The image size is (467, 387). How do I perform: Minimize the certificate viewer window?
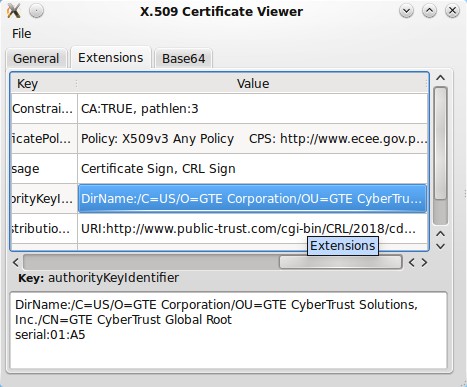[406, 11]
